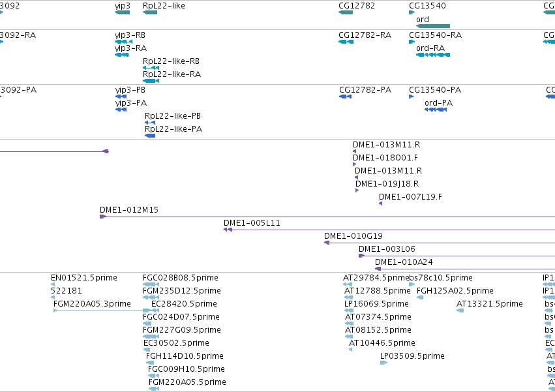Viewport: 555px width, 392px height.
Task: Open the DME1-010A24 BAC label
Action: [404, 262]
